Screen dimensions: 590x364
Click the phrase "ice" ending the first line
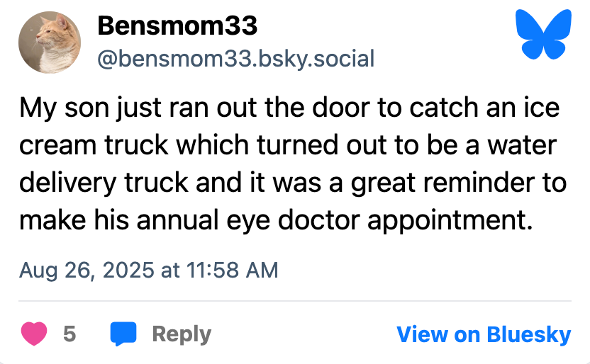click(x=542, y=110)
